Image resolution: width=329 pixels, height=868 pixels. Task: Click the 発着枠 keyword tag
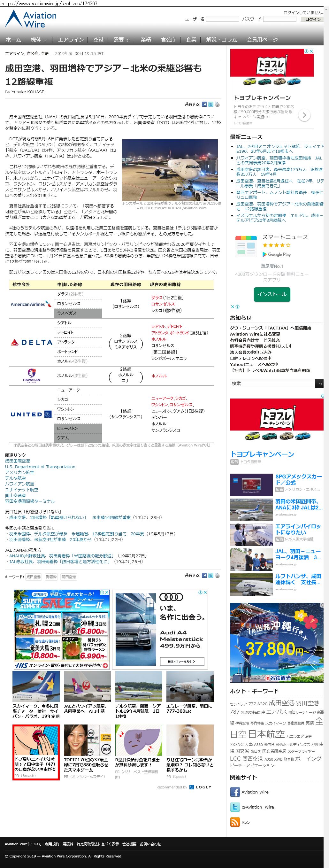point(51,577)
